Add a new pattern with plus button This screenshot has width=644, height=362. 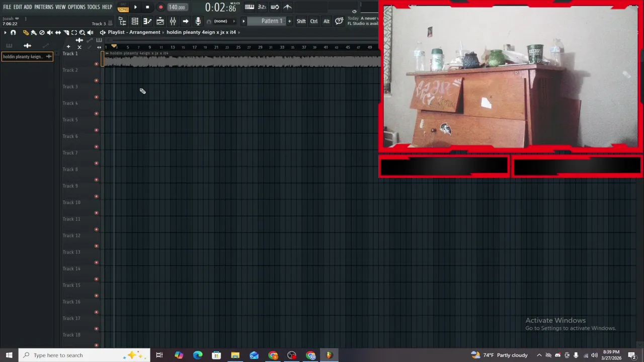pyautogui.click(x=289, y=21)
